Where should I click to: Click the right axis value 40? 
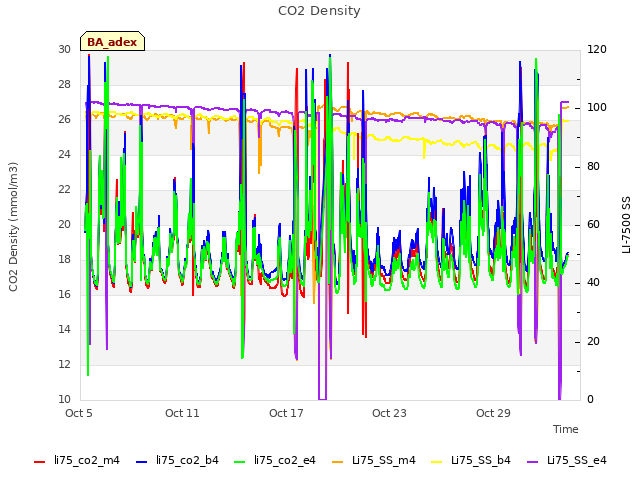[593, 283]
